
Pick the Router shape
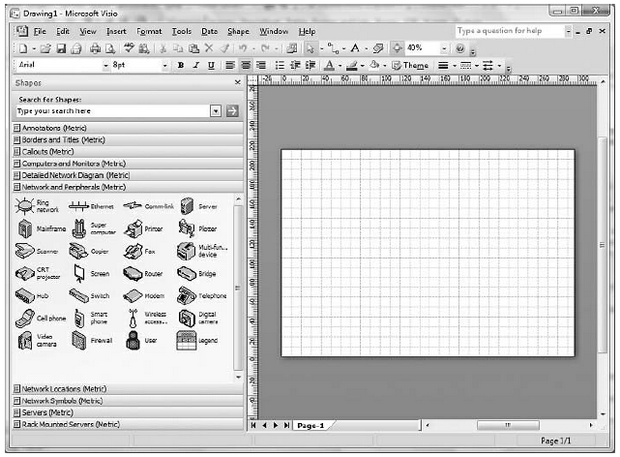tap(134, 273)
